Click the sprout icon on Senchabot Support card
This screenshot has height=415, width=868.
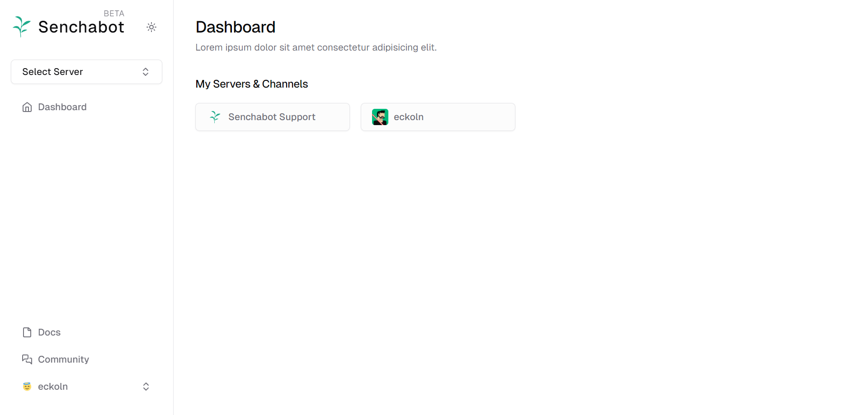(x=214, y=117)
